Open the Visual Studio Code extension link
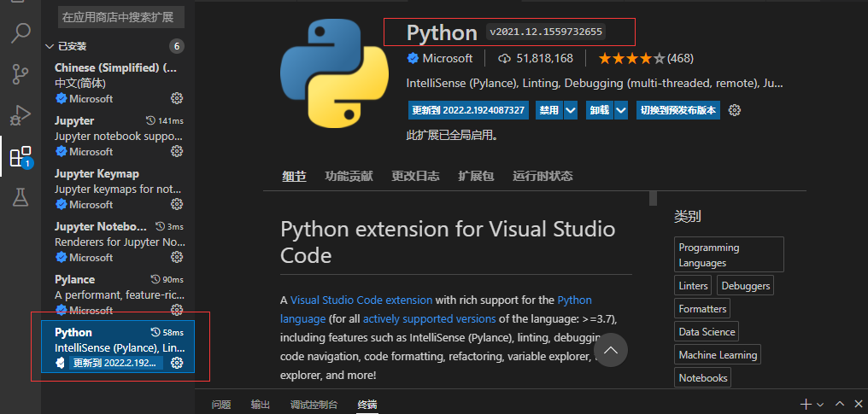 361,300
